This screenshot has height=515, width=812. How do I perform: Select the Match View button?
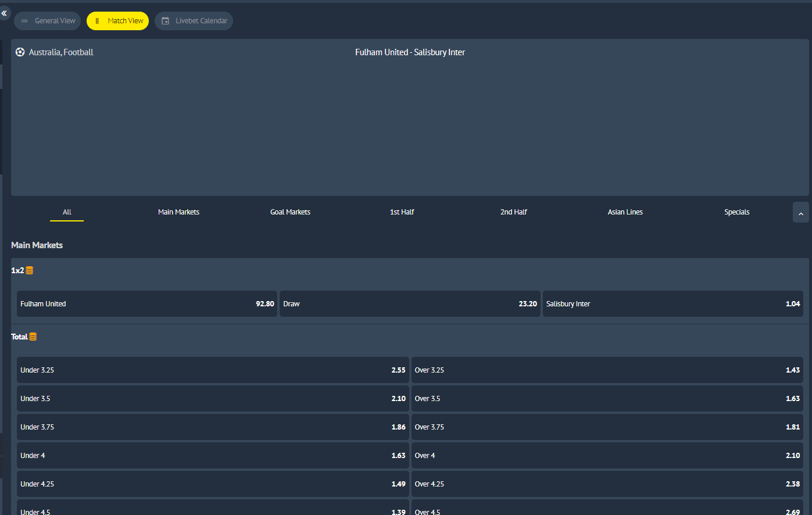(x=118, y=21)
